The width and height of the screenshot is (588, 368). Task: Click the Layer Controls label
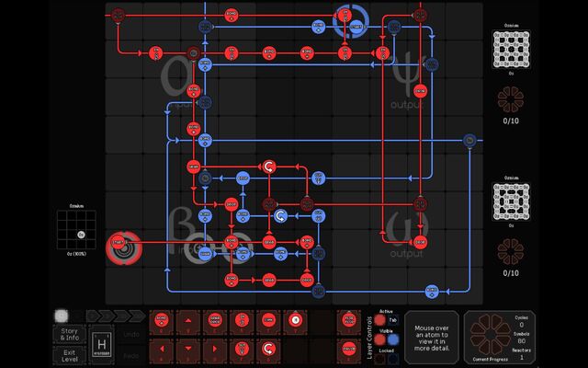(x=369, y=338)
